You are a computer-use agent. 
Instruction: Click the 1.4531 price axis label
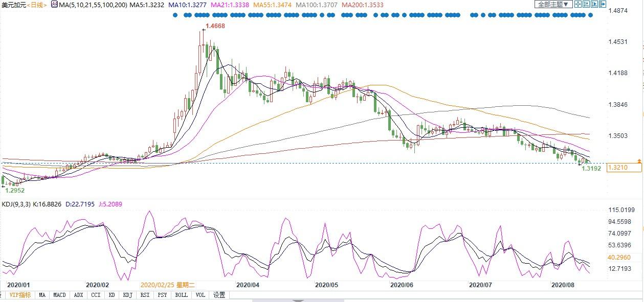pyautogui.click(x=617, y=41)
